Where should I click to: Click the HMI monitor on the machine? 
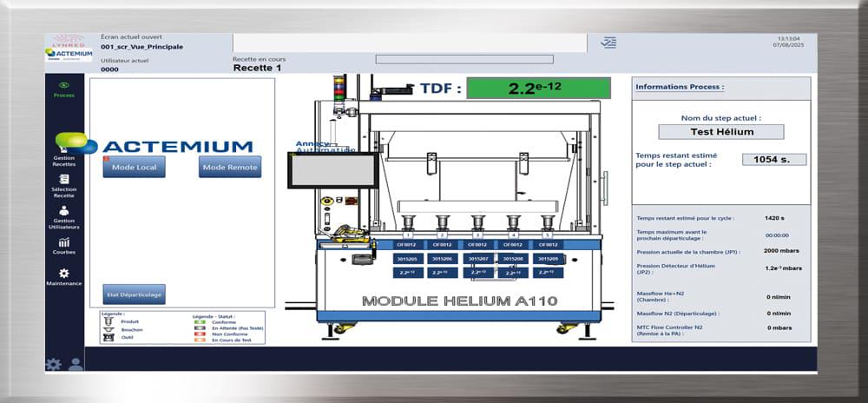click(333, 170)
